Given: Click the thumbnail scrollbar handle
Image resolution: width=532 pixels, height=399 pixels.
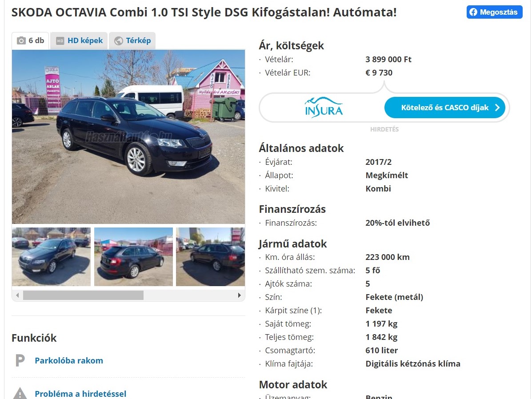Looking at the screenshot, I should click(83, 295).
